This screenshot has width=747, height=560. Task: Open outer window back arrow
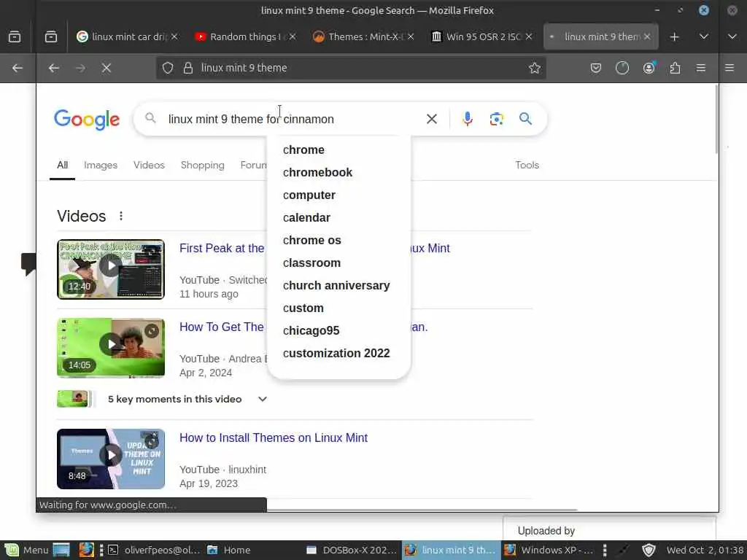(18, 68)
